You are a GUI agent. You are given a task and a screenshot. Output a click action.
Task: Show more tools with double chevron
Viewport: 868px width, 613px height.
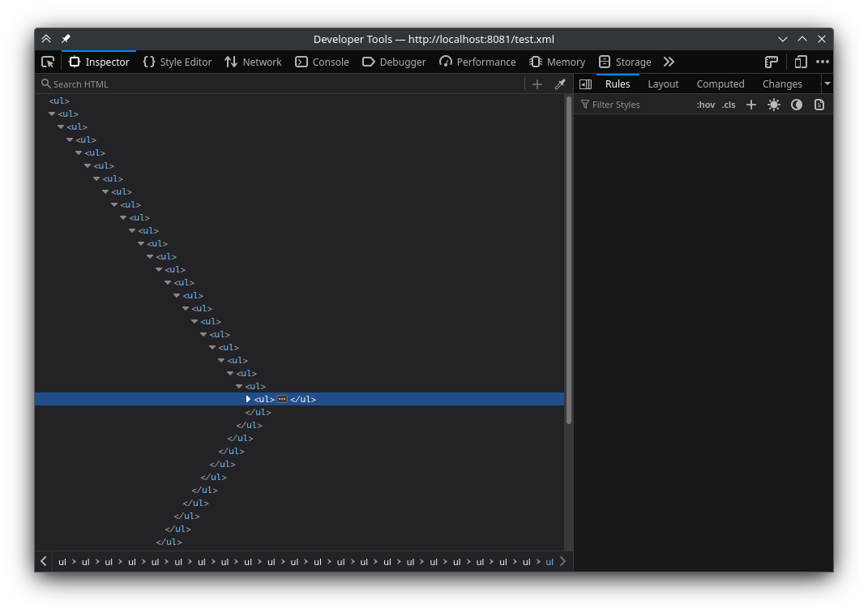point(669,62)
